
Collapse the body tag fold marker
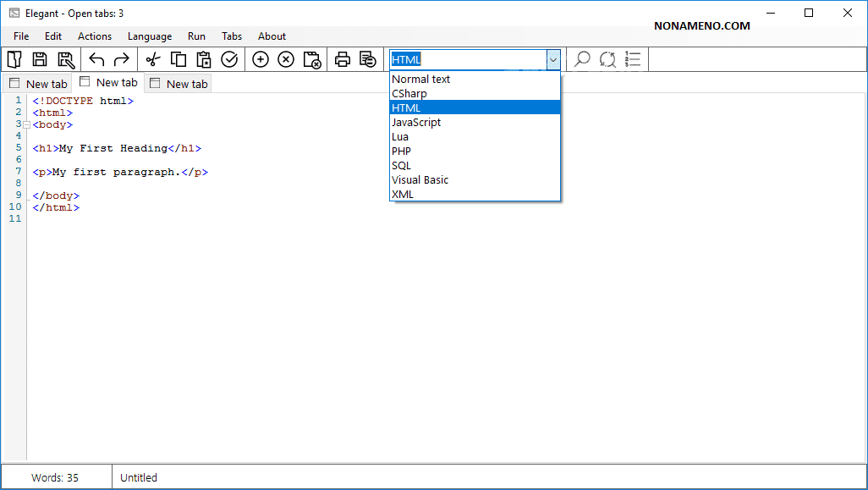pyautogui.click(x=27, y=125)
